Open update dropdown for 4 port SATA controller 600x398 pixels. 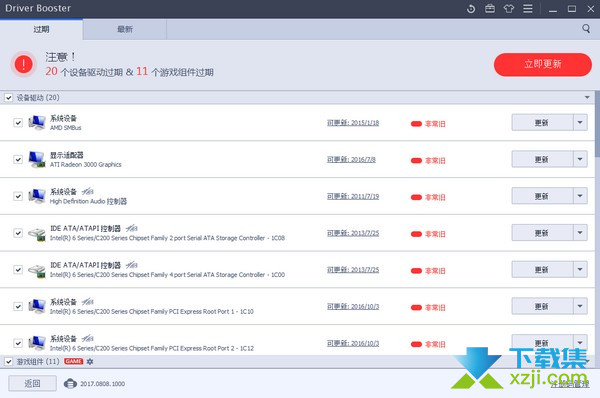pos(580,269)
